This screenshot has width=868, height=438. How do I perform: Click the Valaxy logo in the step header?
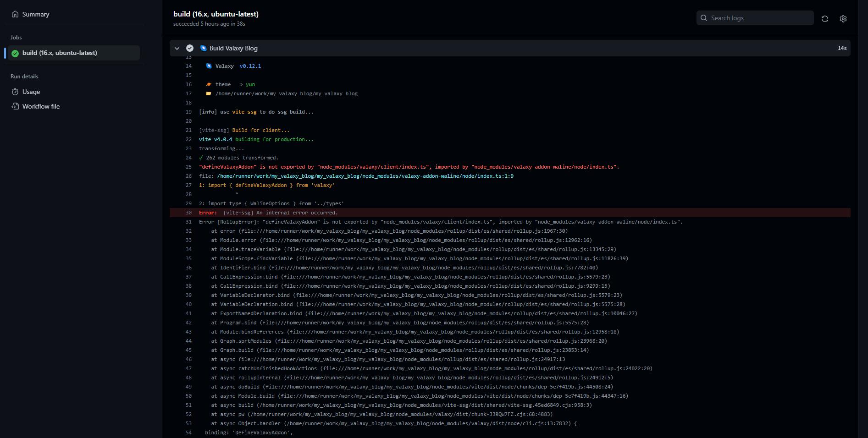203,48
